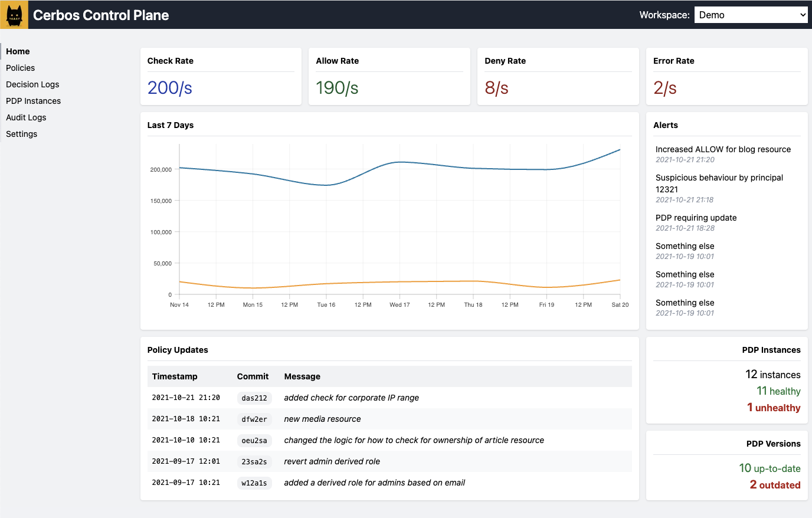Click Wed 17 axis label on chart
Viewport: 812px width, 518px height.
pos(400,305)
